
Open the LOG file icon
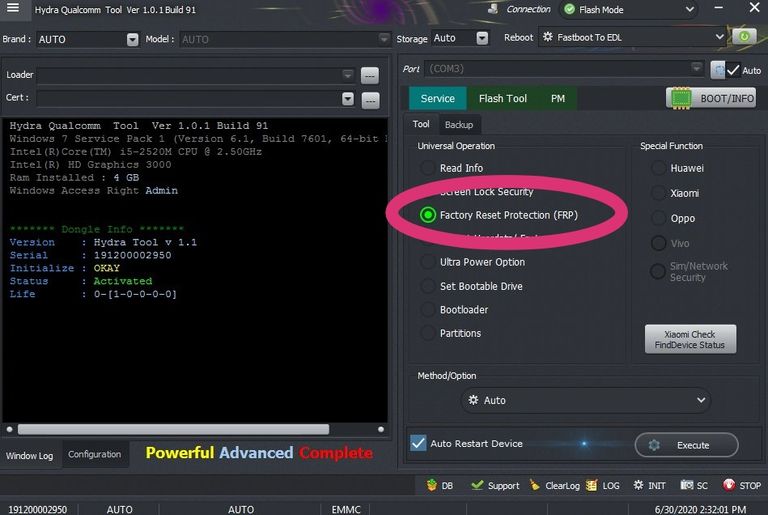pos(592,485)
